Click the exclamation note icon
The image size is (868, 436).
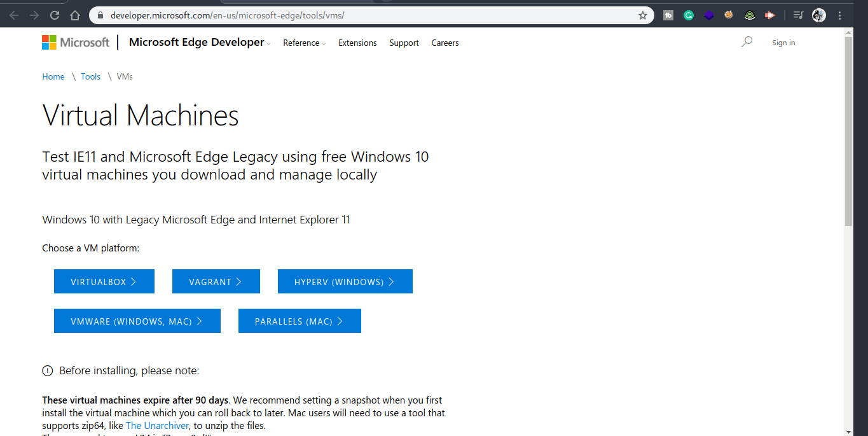[48, 370]
